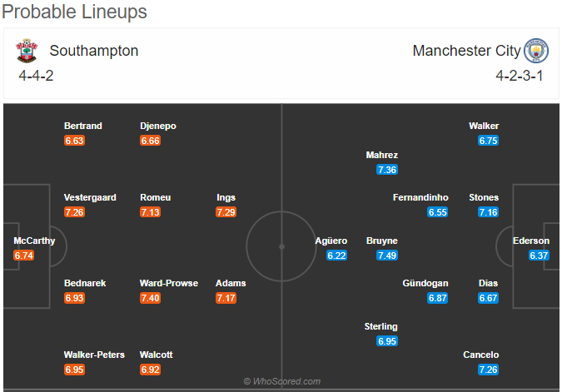Click Agüero's 6.22 rating badge
Viewport: 562px width, 392px height.
(x=336, y=256)
